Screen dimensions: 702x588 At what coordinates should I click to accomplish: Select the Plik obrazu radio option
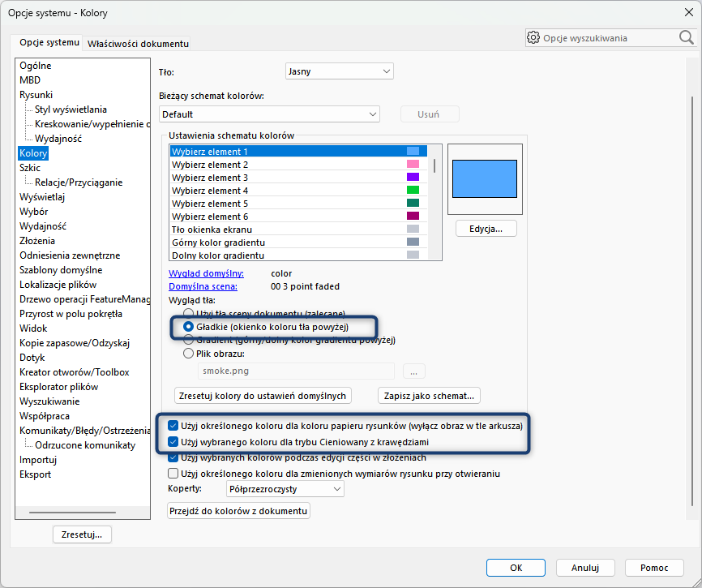tap(189, 354)
